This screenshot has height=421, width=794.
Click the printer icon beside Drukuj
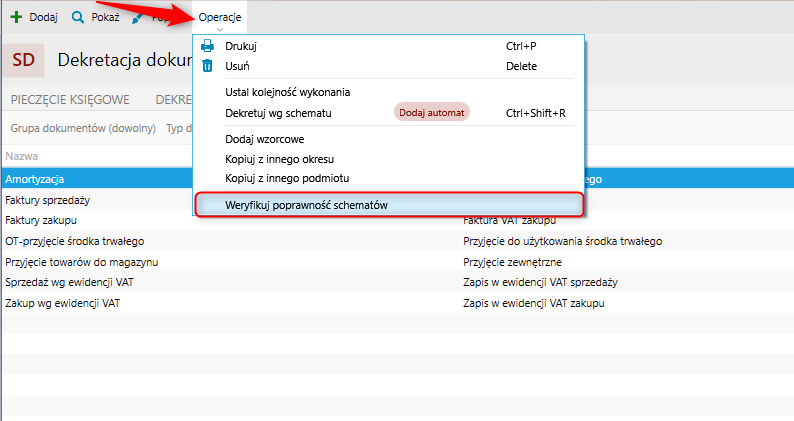[x=208, y=46]
